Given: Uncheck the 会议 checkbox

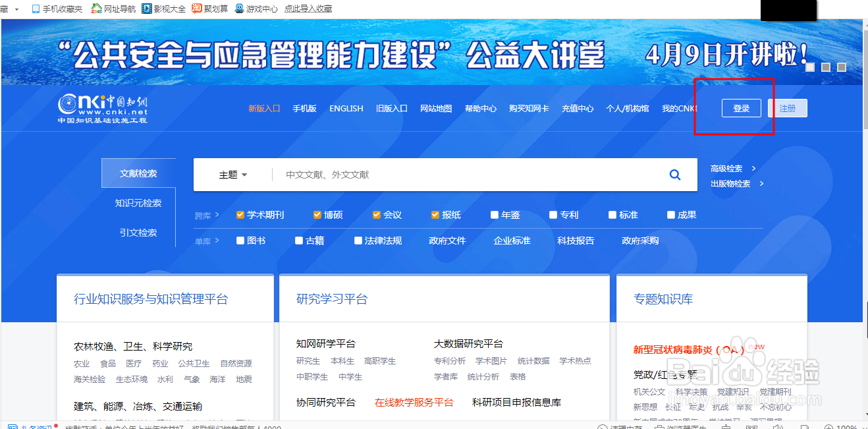Looking at the screenshot, I should click(x=377, y=215).
